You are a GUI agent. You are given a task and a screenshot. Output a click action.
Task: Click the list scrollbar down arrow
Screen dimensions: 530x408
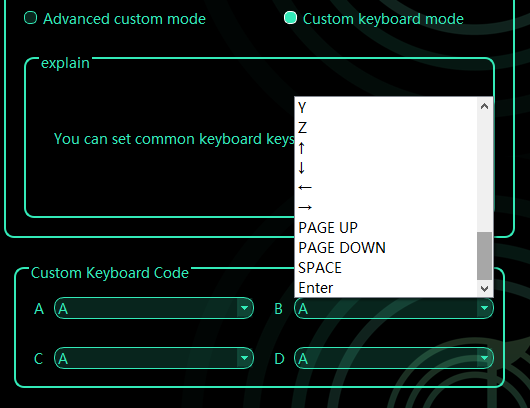(x=484, y=288)
